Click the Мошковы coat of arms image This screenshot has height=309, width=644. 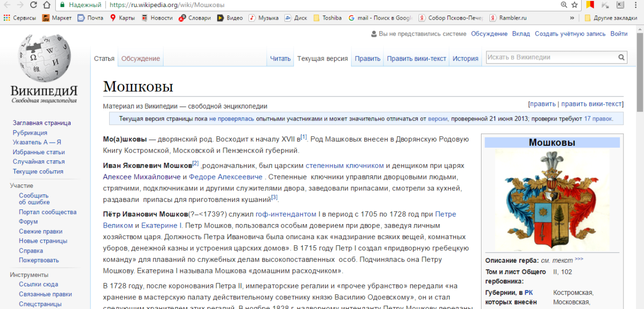[x=552, y=199]
